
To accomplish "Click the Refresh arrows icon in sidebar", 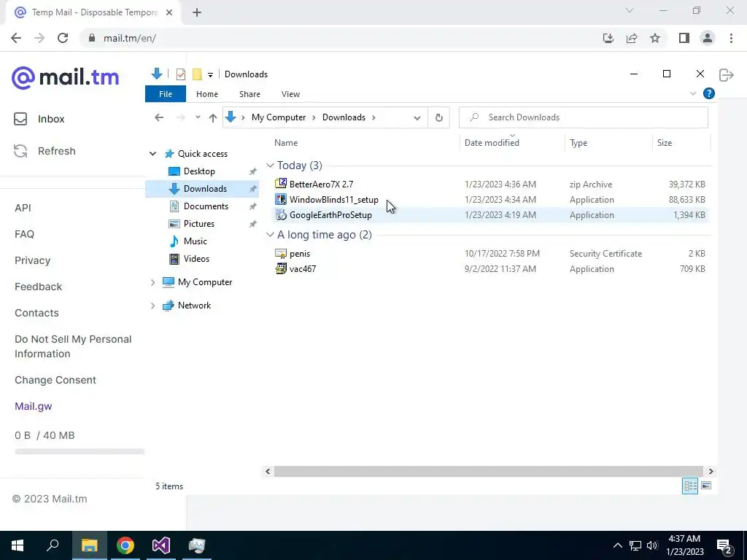I will point(20,151).
